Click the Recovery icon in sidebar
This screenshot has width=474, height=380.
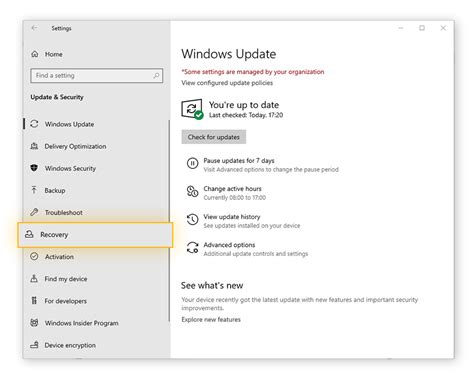(29, 234)
